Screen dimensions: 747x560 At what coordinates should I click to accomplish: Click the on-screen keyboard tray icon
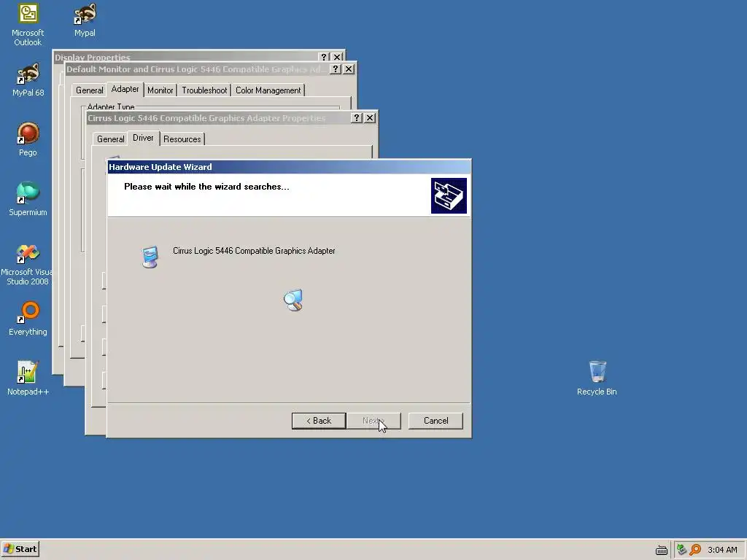(661, 550)
